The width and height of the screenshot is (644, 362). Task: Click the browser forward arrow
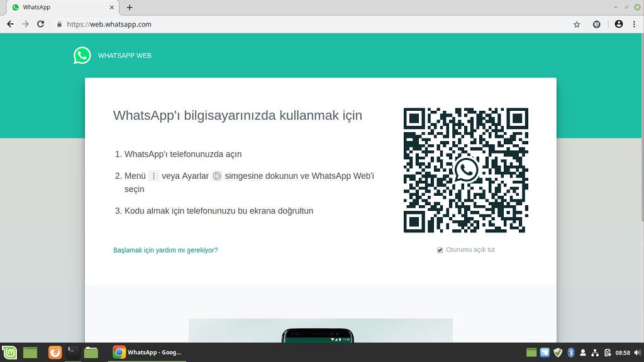click(25, 25)
